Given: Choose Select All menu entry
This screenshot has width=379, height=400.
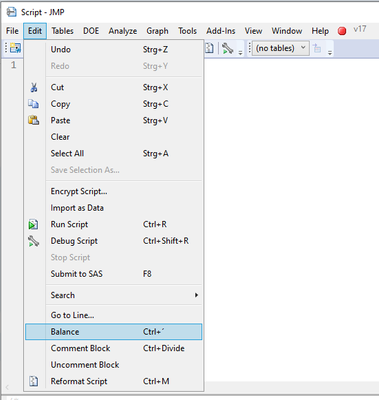Looking at the screenshot, I should click(114, 153).
